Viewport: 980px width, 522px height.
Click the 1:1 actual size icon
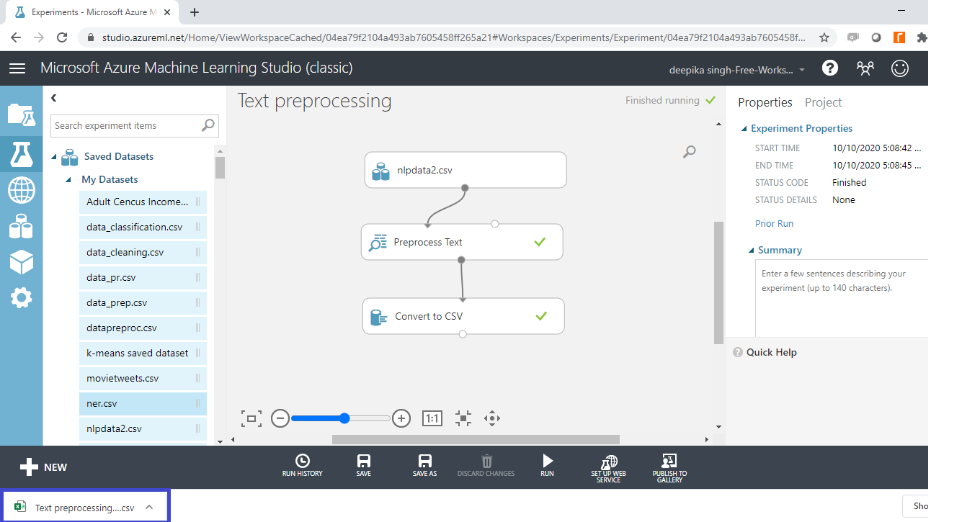432,418
